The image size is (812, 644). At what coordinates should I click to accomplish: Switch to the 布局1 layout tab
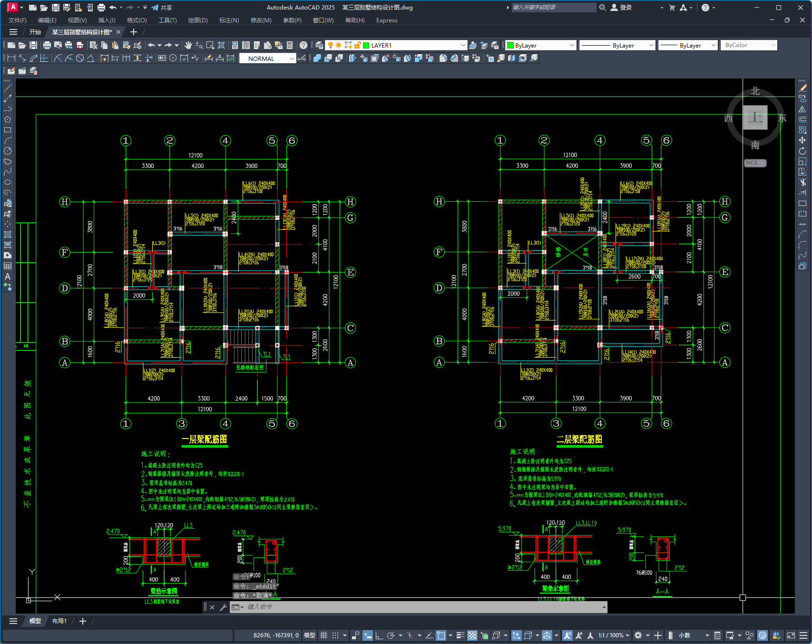(x=59, y=621)
